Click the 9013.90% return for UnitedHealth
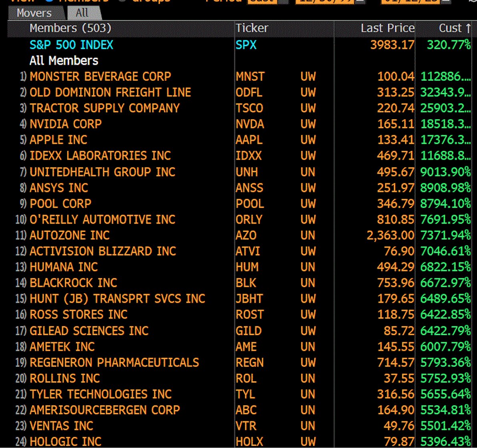The height and width of the screenshot is (448, 477). pos(445,172)
